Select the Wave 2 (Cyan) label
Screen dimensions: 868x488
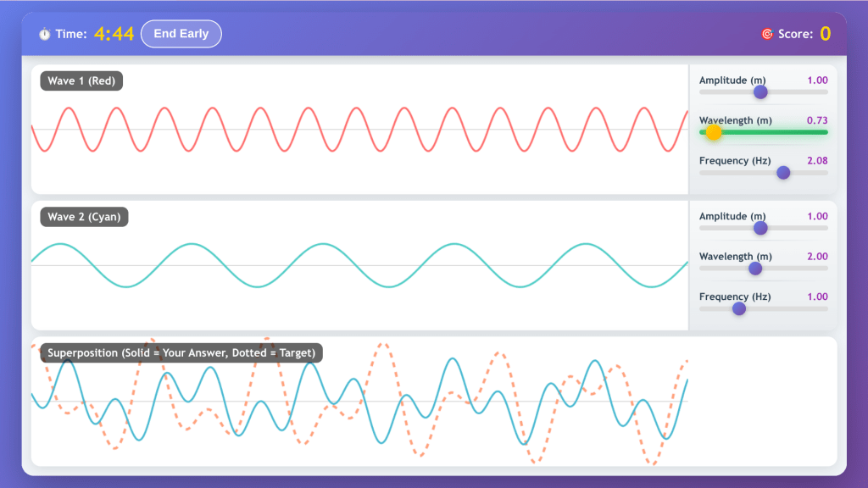pyautogui.click(x=84, y=217)
